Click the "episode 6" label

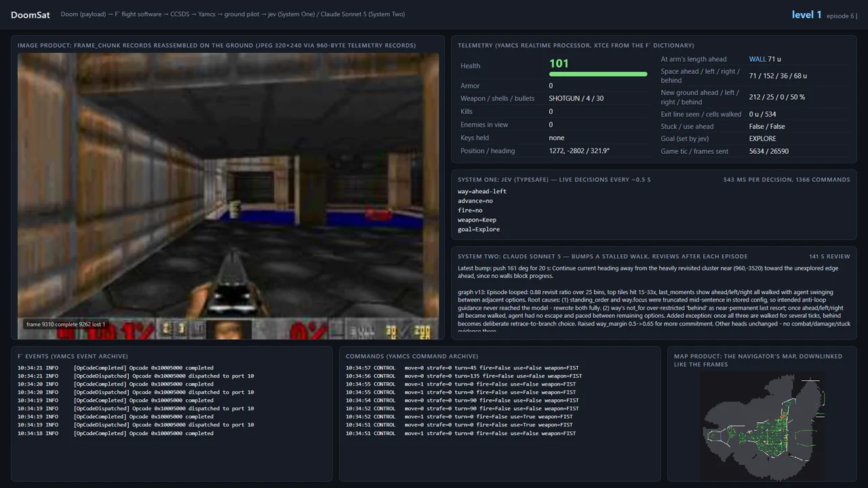[x=840, y=16]
